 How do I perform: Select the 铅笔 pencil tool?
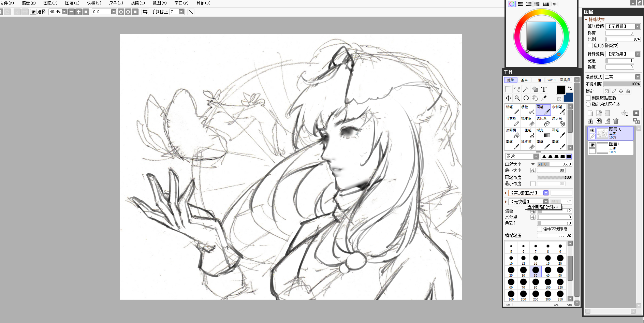click(512, 110)
